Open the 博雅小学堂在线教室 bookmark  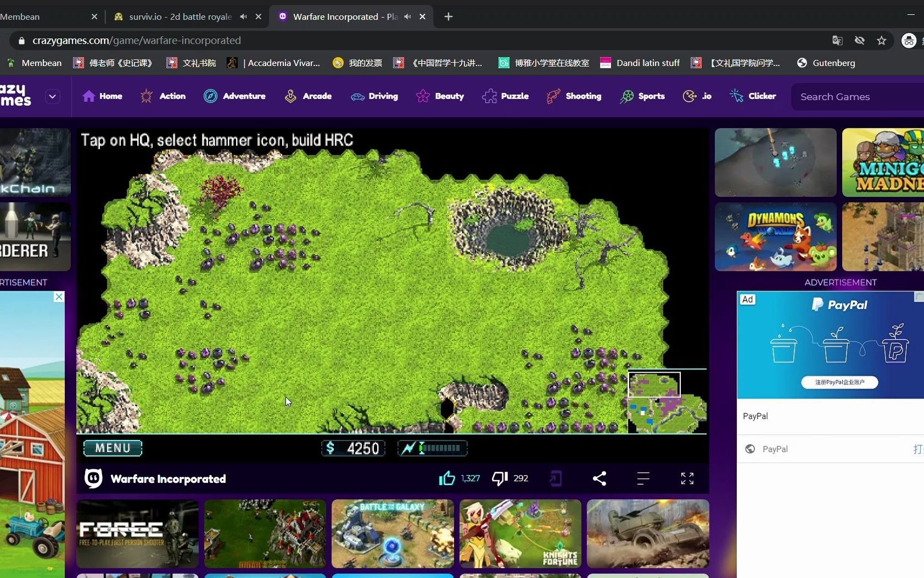pos(544,63)
